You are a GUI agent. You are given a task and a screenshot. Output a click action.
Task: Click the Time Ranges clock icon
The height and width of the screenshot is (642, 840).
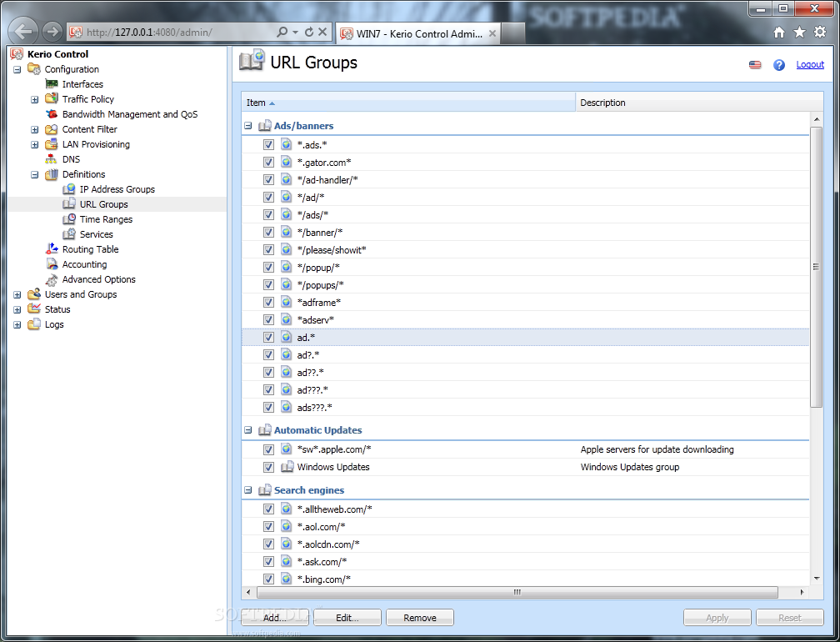[x=68, y=218]
